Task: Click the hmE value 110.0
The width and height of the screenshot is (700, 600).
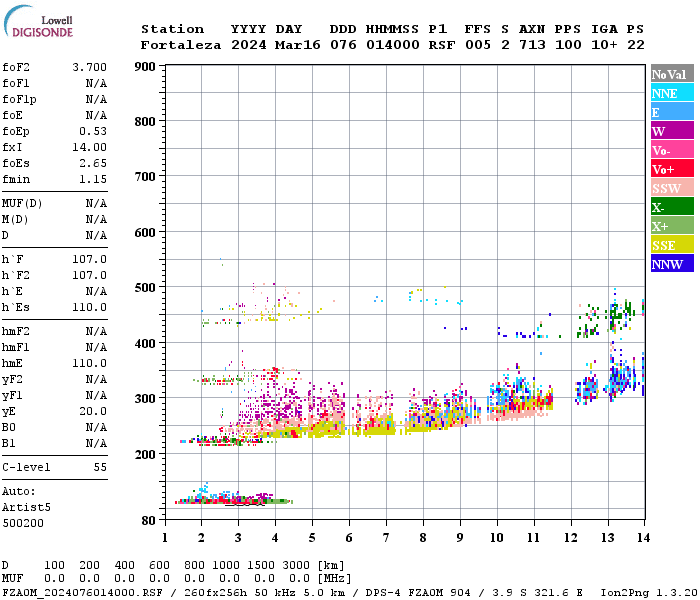Action: click(90, 363)
